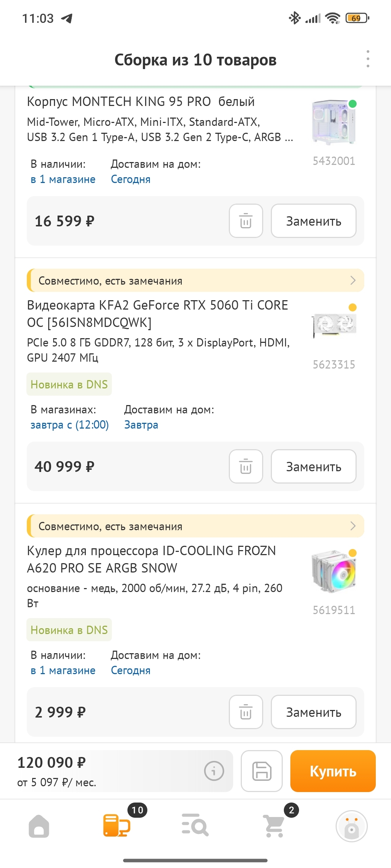Replace the MONTECH case via Заменить

(314, 221)
